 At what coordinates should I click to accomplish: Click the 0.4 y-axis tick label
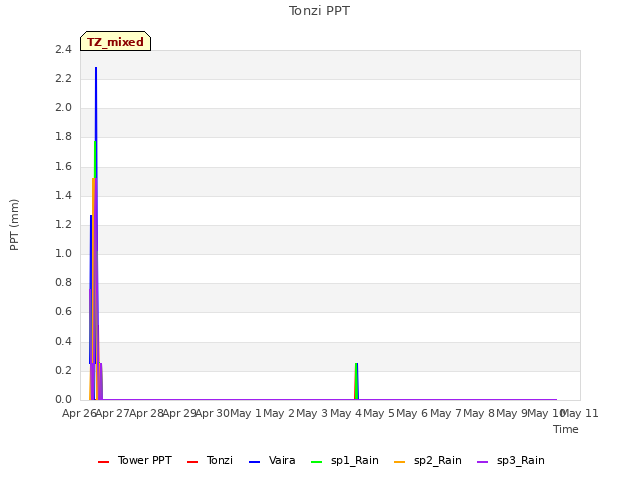coord(63,341)
